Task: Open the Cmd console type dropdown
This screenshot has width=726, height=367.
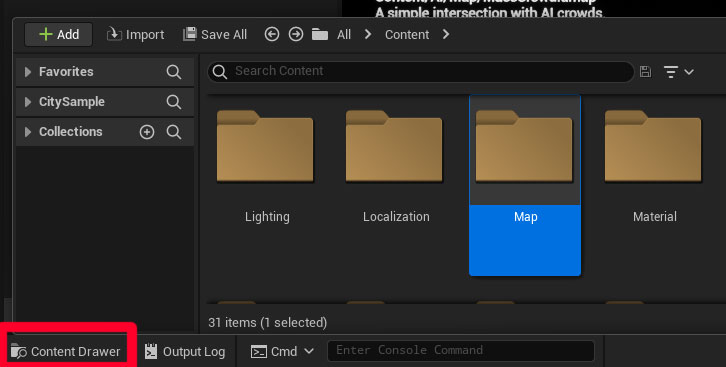Action: 282,352
